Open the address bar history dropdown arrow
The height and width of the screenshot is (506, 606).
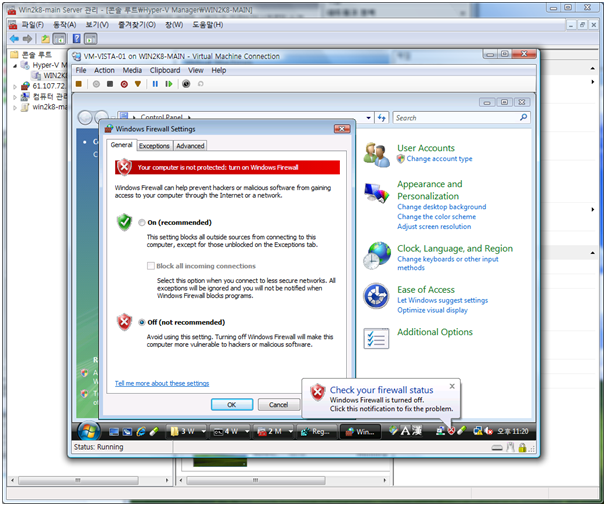point(368,118)
